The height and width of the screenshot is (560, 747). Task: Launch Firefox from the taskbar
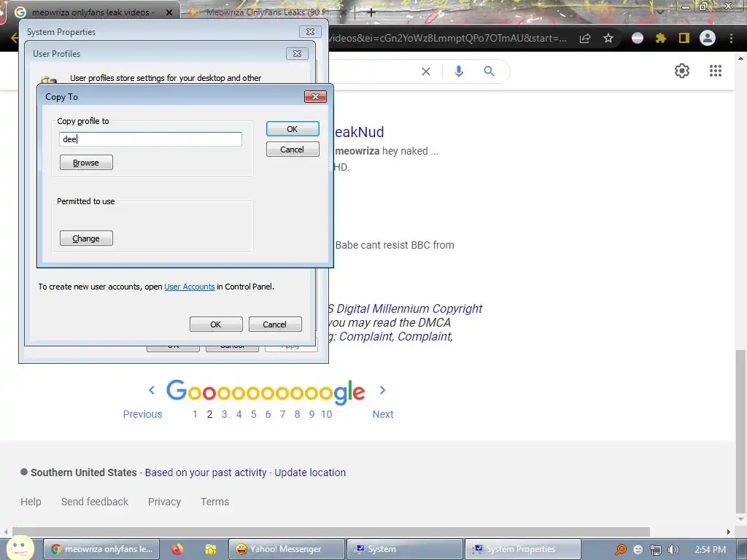click(x=177, y=549)
